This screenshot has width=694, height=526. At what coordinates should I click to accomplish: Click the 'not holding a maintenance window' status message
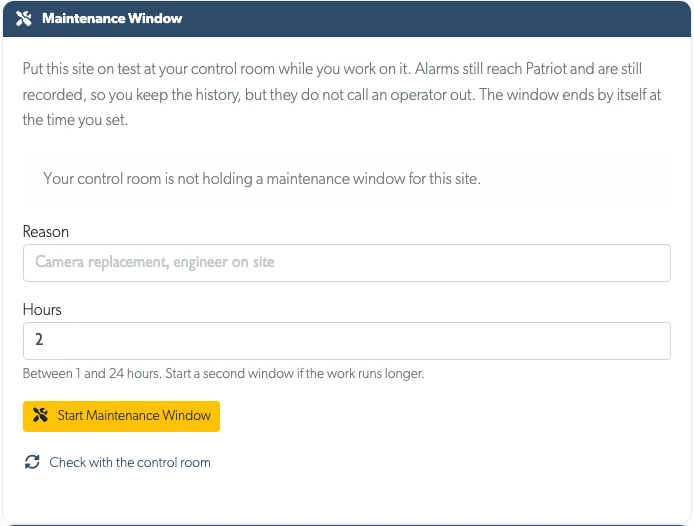click(x=262, y=178)
